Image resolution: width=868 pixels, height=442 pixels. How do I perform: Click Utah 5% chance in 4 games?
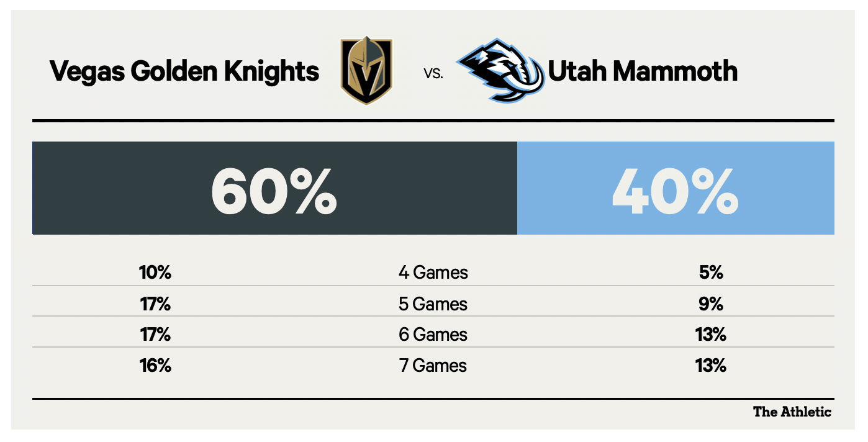click(710, 273)
